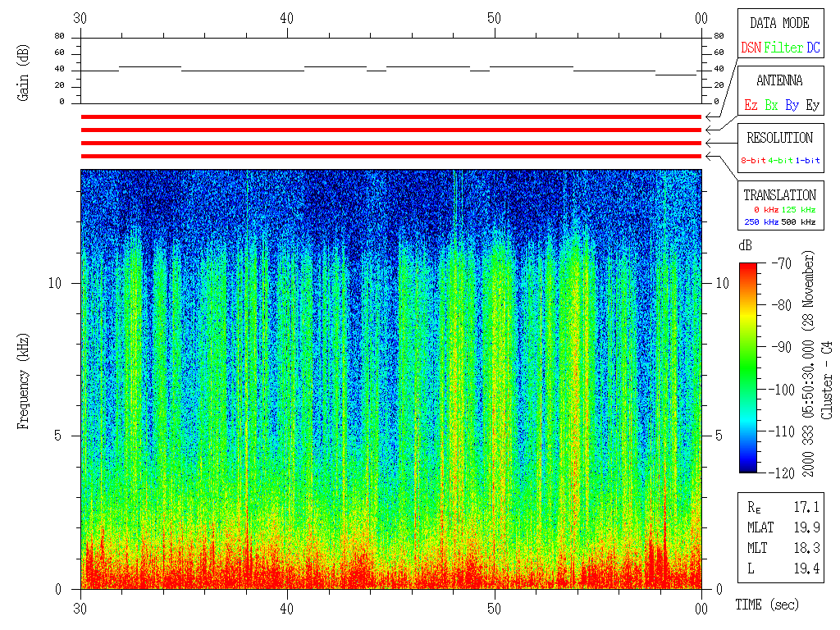Click the TIME (sec) axis label
Screen dimensions: 840x630
pyautogui.click(x=765, y=605)
